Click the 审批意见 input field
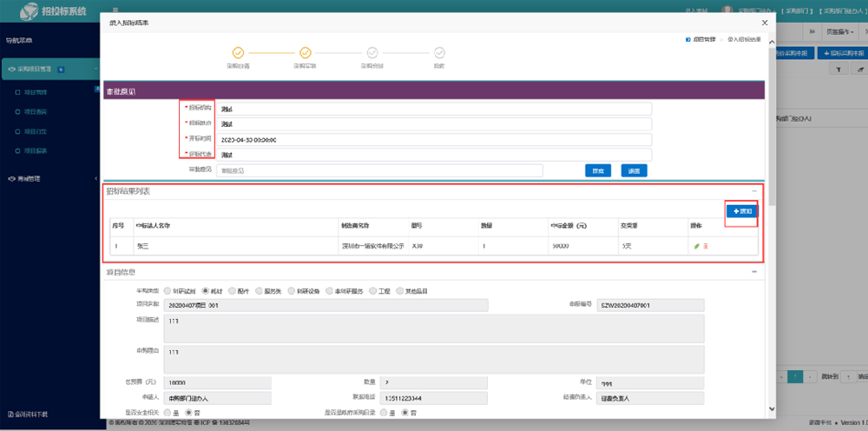 379,170
